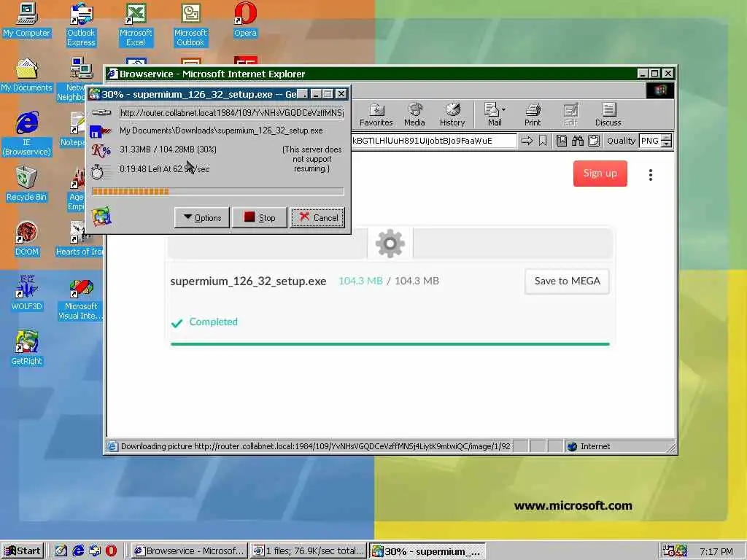The image size is (747, 560).
Task: Click the system tray icons near clock
Action: pyautogui.click(x=675, y=551)
